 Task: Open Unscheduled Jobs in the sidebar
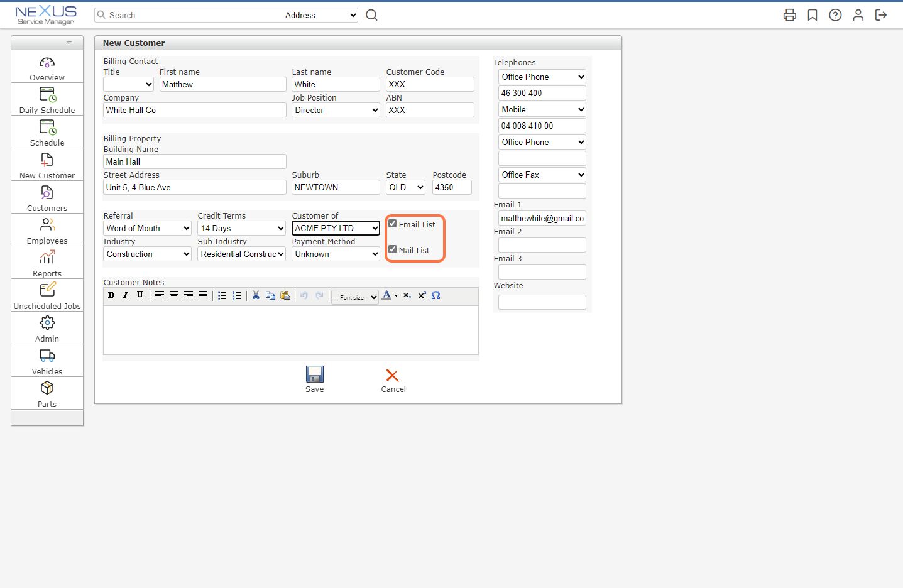tap(47, 295)
